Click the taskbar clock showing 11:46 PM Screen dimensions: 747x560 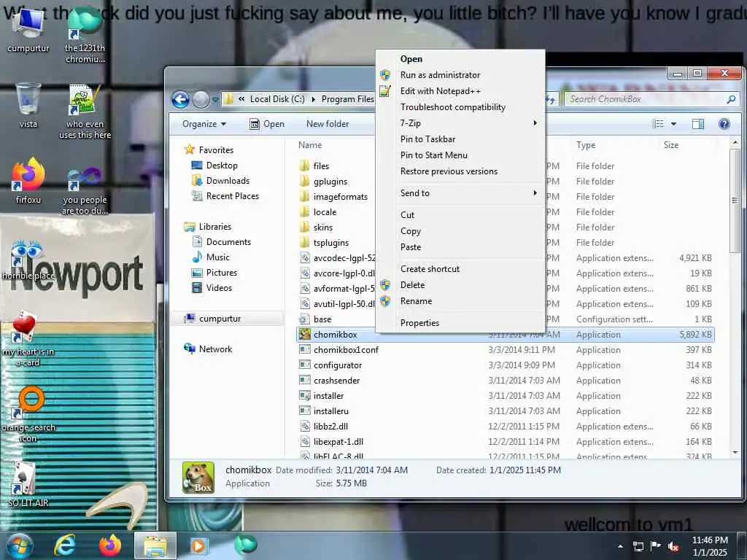[x=710, y=546]
